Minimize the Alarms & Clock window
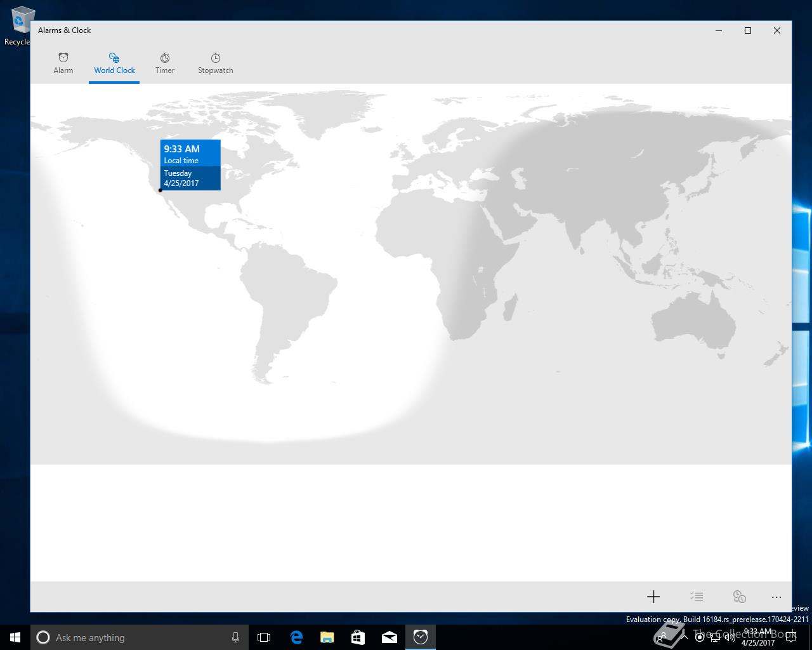This screenshot has height=650, width=812. pos(719,30)
